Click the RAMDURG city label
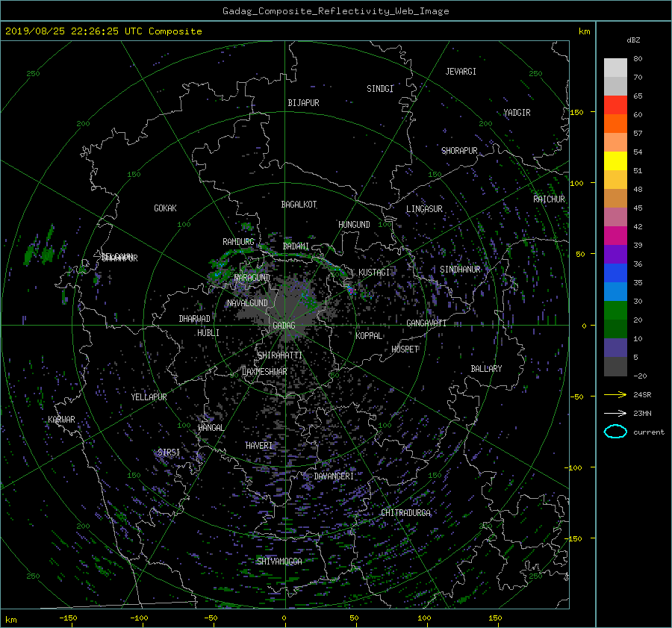This screenshot has height=628, width=672. (238, 242)
